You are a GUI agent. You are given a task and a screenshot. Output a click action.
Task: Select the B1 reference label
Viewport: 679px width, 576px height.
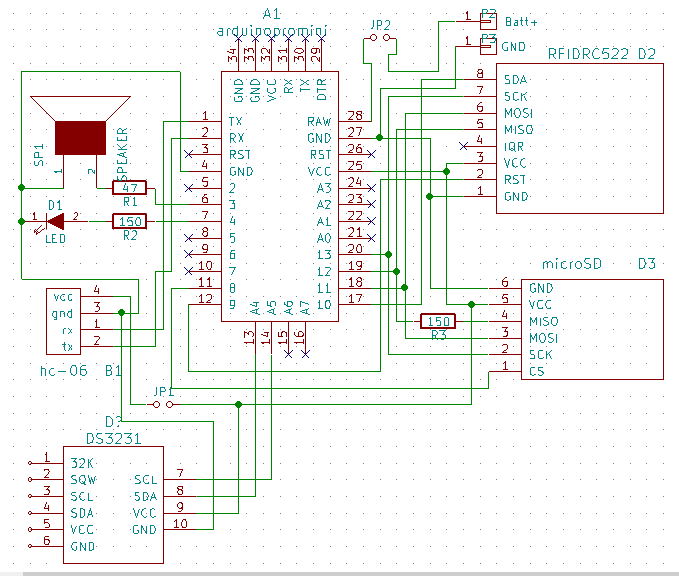[113, 371]
